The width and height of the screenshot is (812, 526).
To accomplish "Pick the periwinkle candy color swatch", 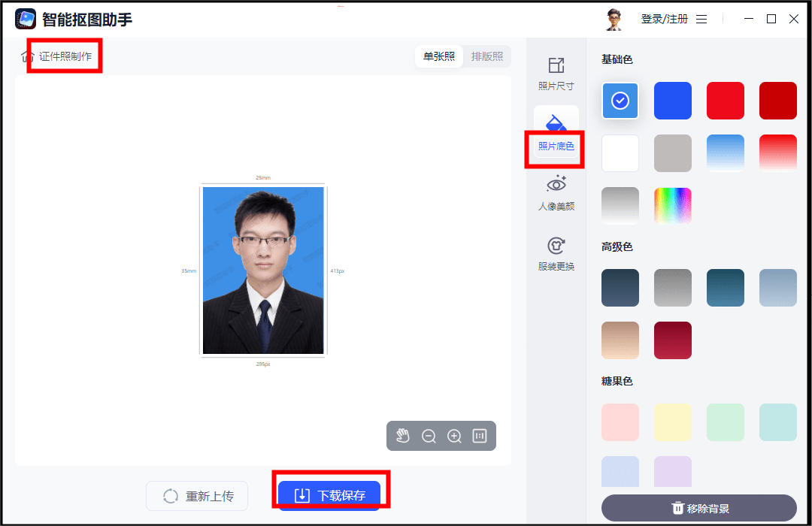I will pos(620,472).
